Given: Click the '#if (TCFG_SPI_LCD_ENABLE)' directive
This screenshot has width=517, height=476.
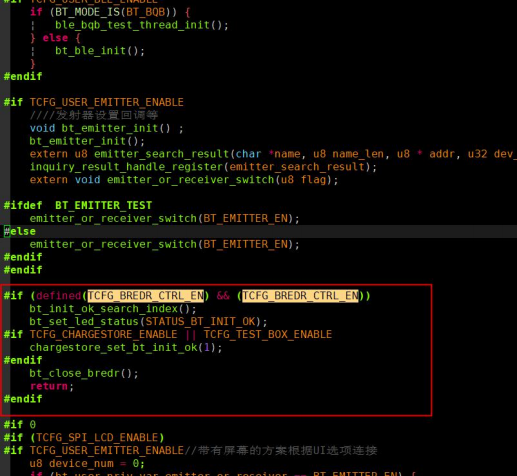Looking at the screenshot, I should coord(84,437).
